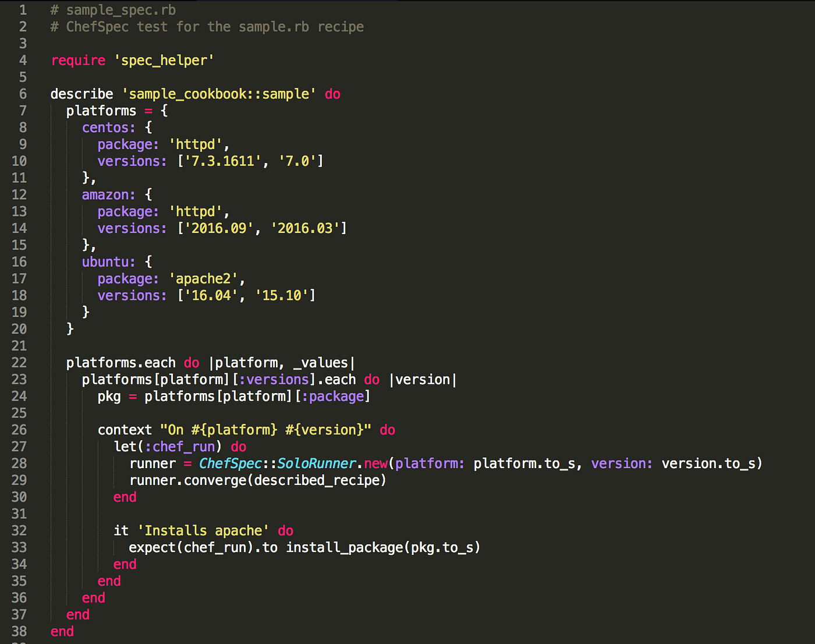Place cursor on the 'require' keyword
Viewport: 815px width, 644px height.
[78, 61]
